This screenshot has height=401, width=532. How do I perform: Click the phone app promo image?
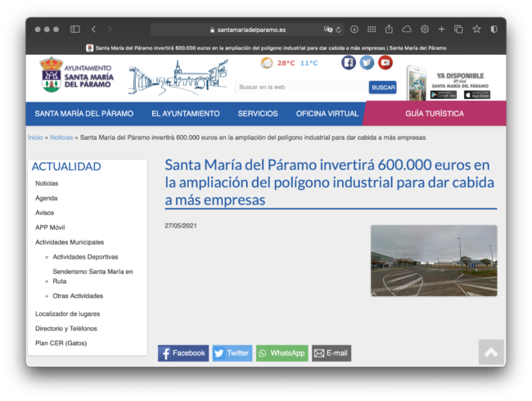click(417, 83)
